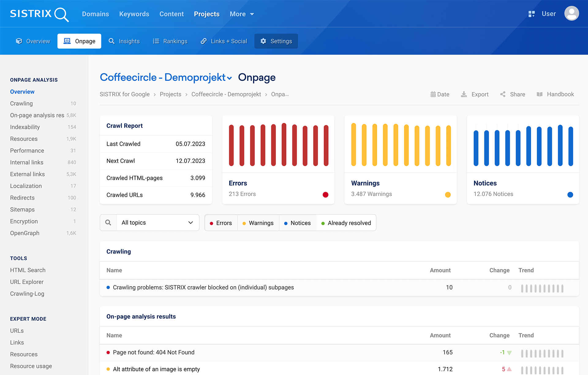Click the yellow status dot in Warnings card
Viewport: 588px width, 375px height.
pyautogui.click(x=448, y=195)
